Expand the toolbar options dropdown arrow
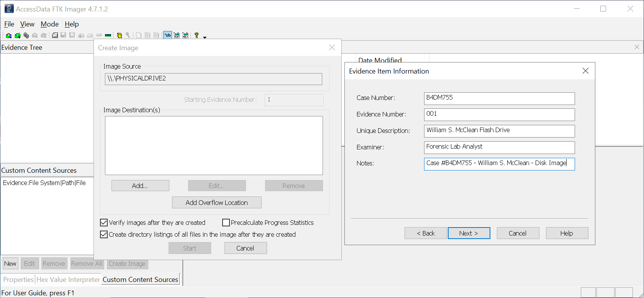 [x=205, y=37]
